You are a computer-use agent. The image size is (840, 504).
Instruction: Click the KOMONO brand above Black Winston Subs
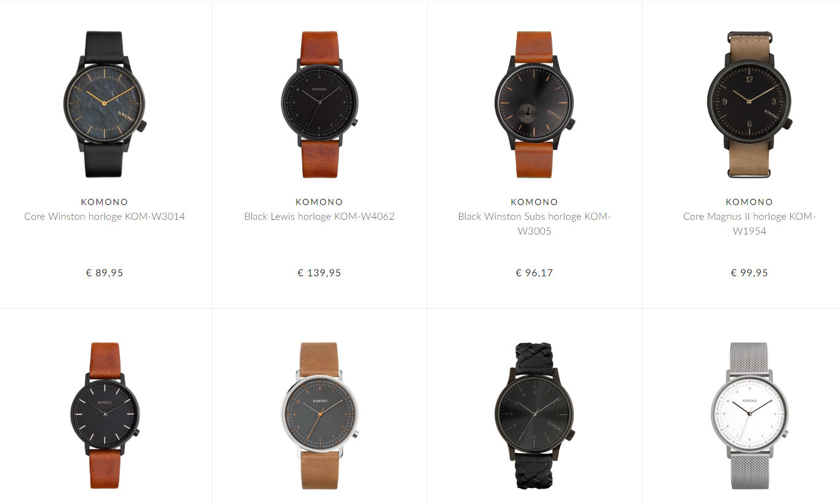(535, 202)
